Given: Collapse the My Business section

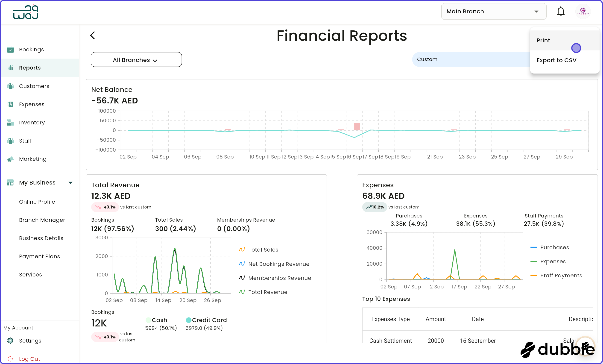Looking at the screenshot, I should click(x=70, y=182).
